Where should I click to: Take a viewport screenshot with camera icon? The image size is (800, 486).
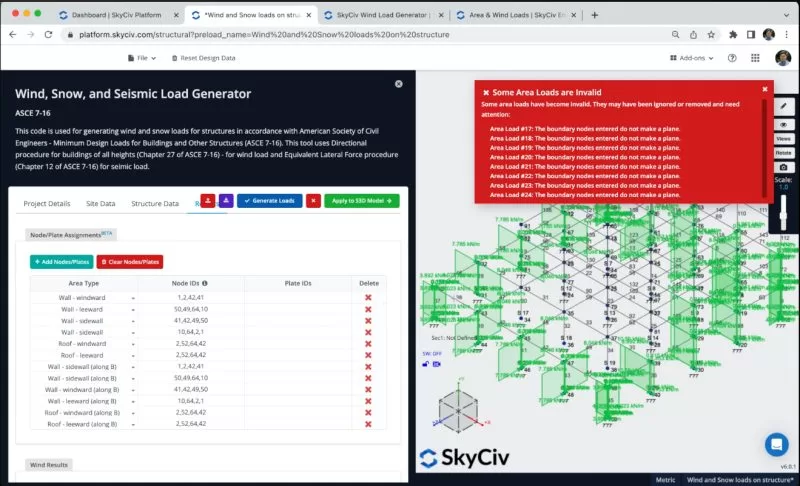point(783,167)
